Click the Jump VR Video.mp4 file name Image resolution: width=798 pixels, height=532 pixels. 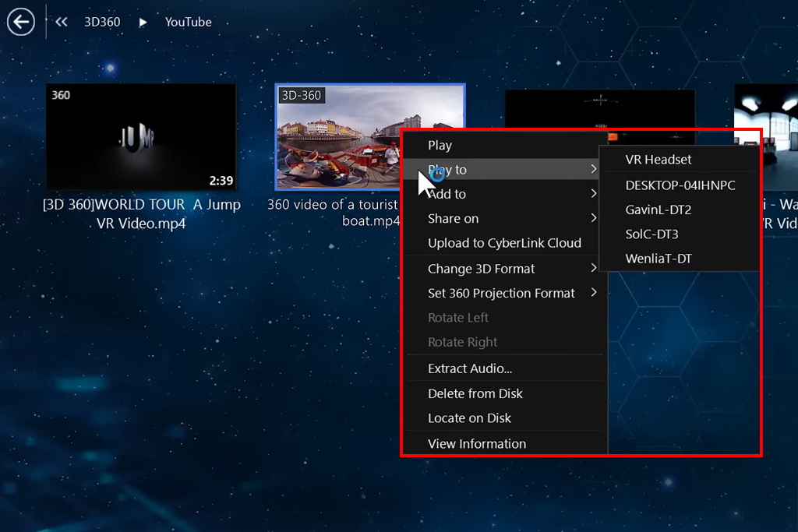click(x=142, y=213)
